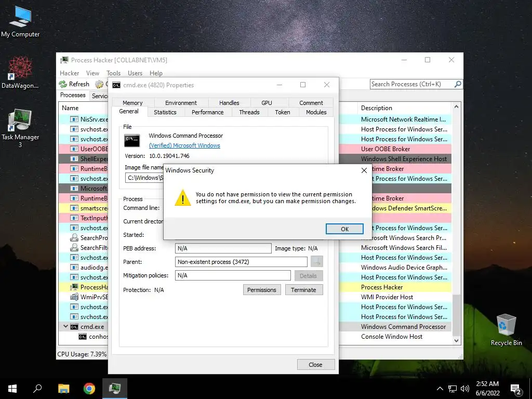Sort by the Description column header
The height and width of the screenshot is (399, 532).
coord(404,108)
